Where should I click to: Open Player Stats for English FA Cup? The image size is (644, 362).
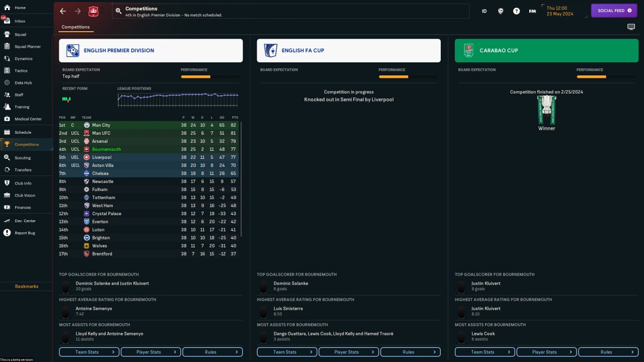(349, 352)
